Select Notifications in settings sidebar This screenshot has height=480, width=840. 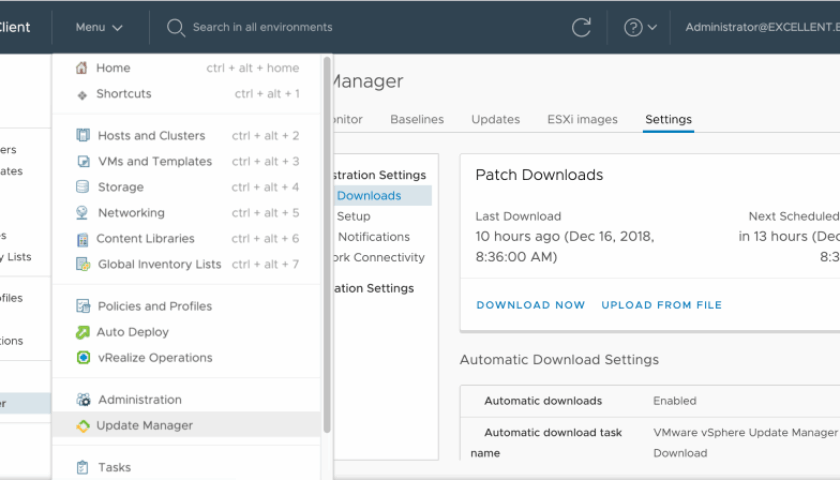coord(374,237)
